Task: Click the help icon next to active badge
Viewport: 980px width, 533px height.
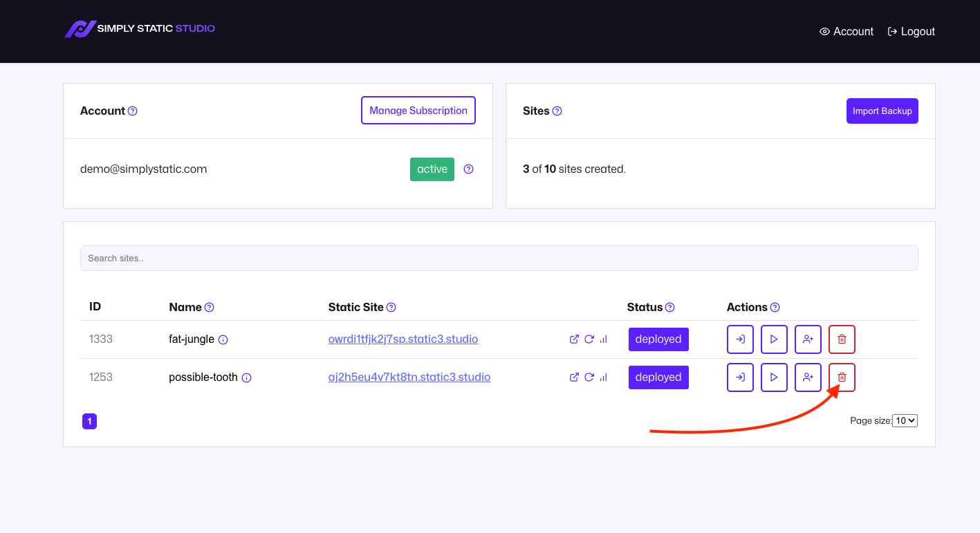Action: (469, 169)
